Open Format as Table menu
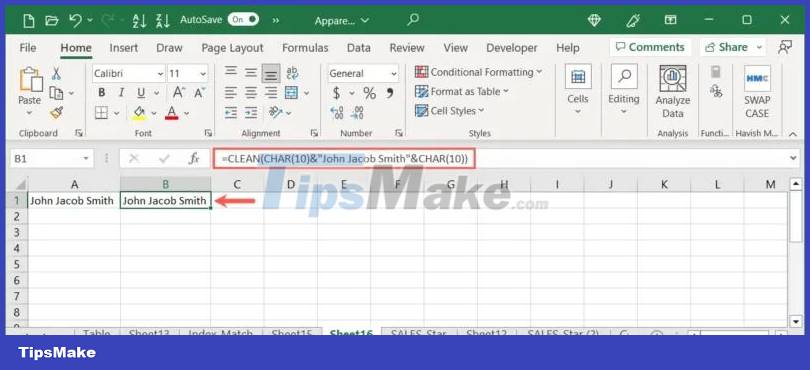 [462, 91]
